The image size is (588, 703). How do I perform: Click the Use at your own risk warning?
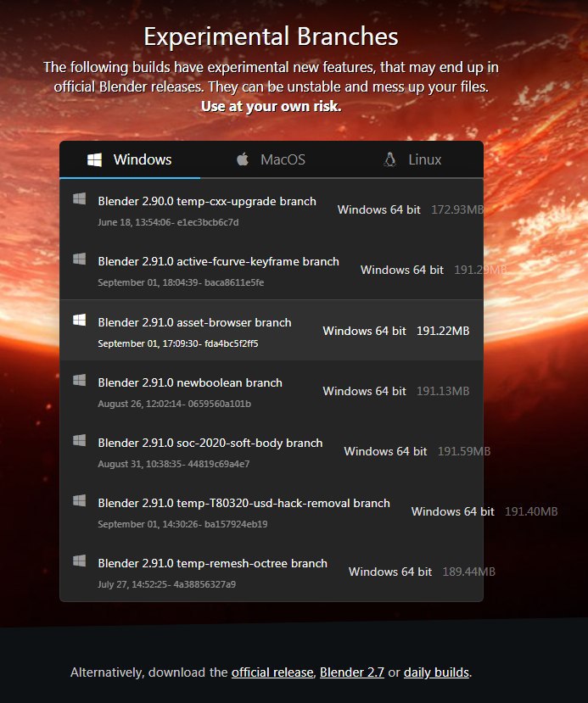pyautogui.click(x=271, y=106)
